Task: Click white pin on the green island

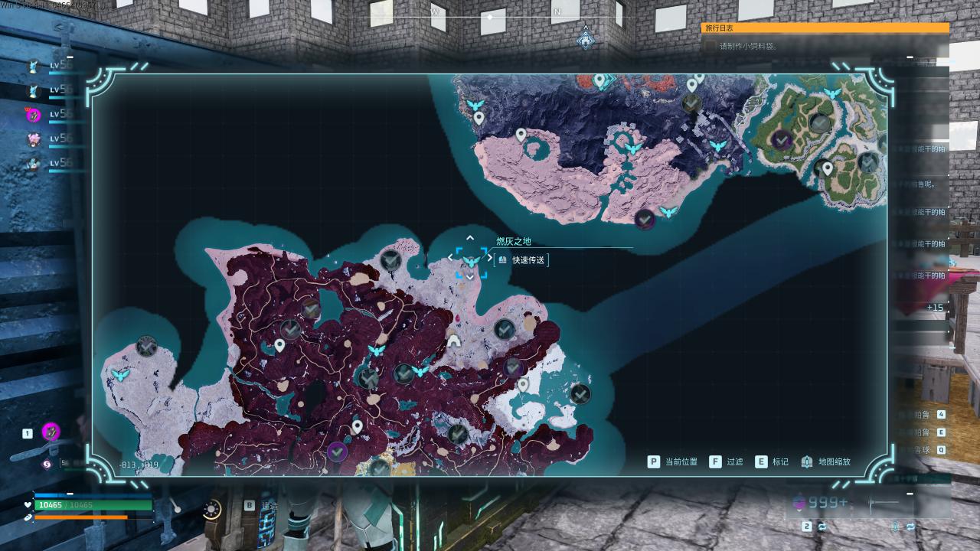Action: click(827, 169)
